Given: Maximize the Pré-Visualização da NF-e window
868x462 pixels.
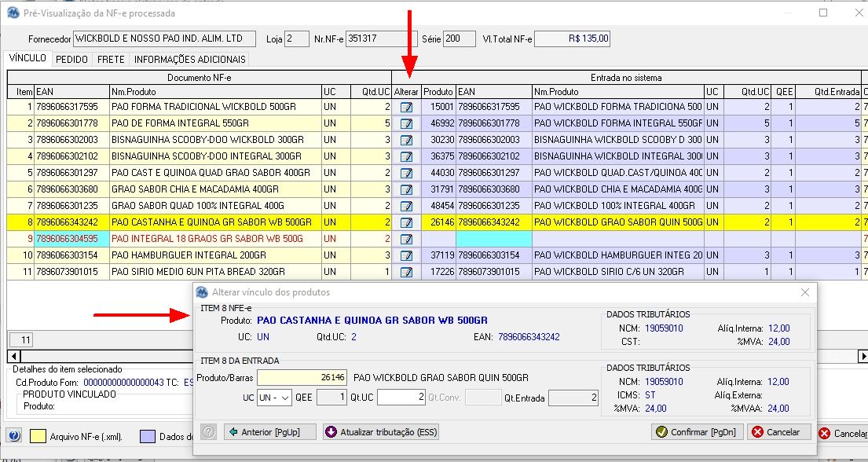Looking at the screenshot, I should pyautogui.click(x=823, y=13).
